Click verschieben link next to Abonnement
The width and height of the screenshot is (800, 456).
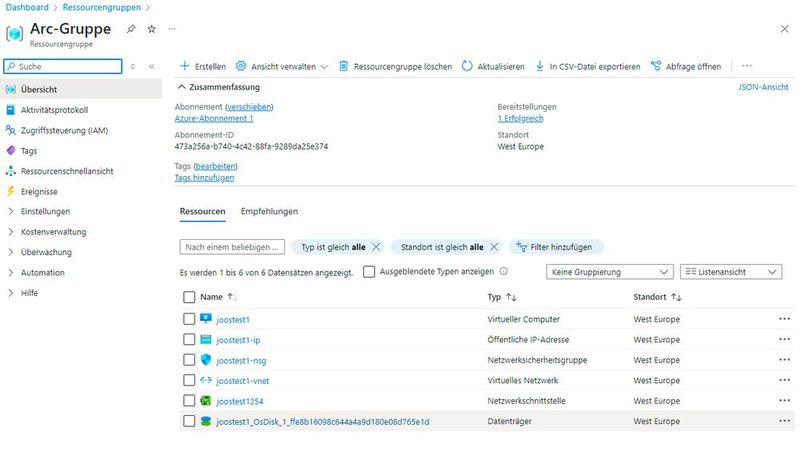pyautogui.click(x=249, y=107)
